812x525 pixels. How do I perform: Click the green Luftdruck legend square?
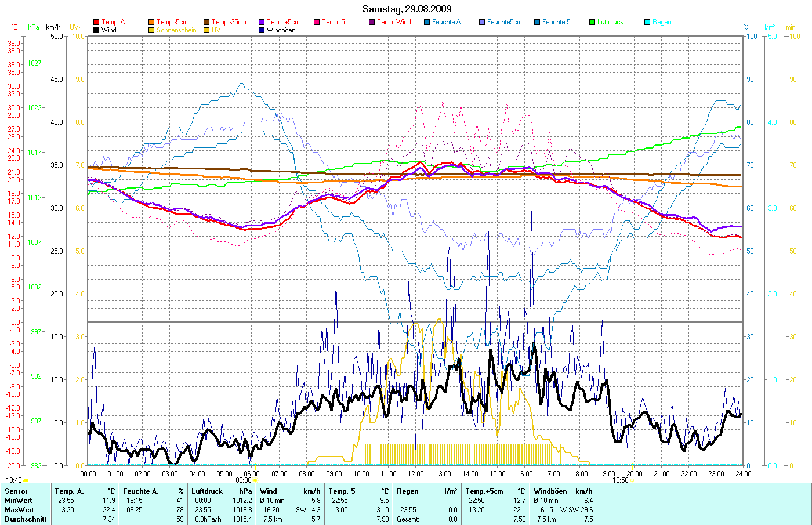tap(592, 22)
